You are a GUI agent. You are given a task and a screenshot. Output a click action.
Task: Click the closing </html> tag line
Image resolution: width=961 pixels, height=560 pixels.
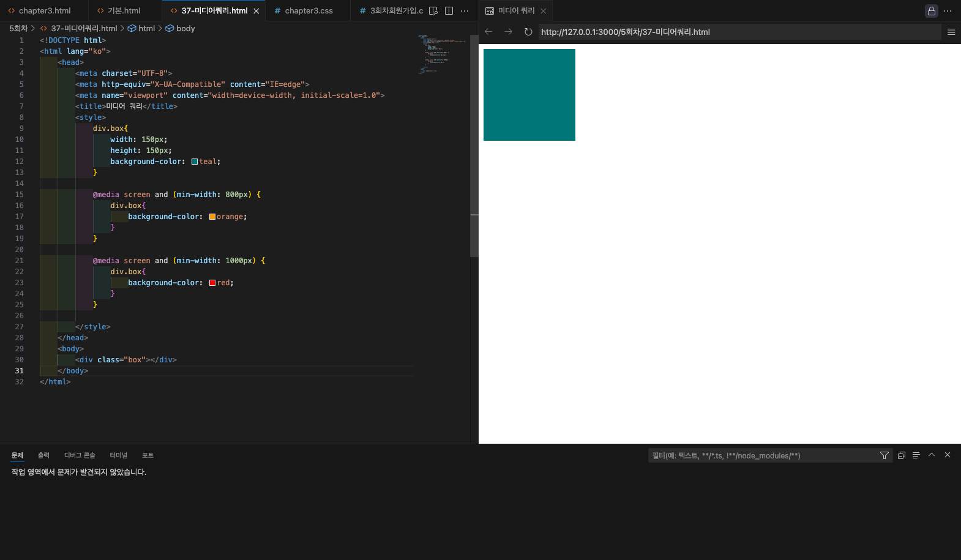coord(55,382)
